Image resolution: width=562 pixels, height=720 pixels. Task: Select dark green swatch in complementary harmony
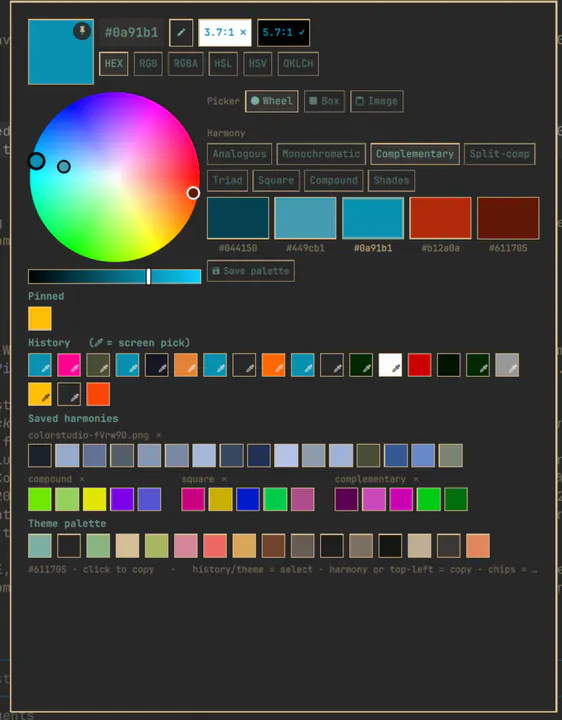(x=456, y=499)
